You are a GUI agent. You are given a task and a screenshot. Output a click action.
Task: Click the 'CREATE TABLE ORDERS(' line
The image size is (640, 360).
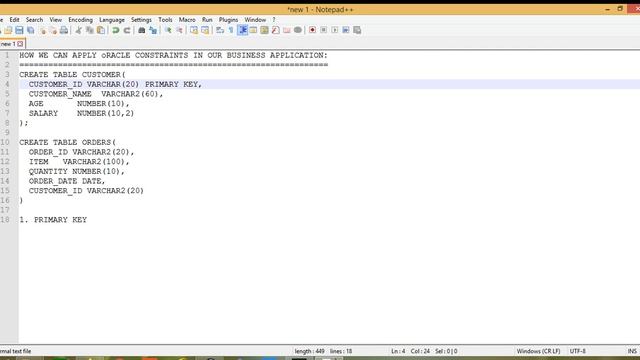pyautogui.click(x=68, y=142)
